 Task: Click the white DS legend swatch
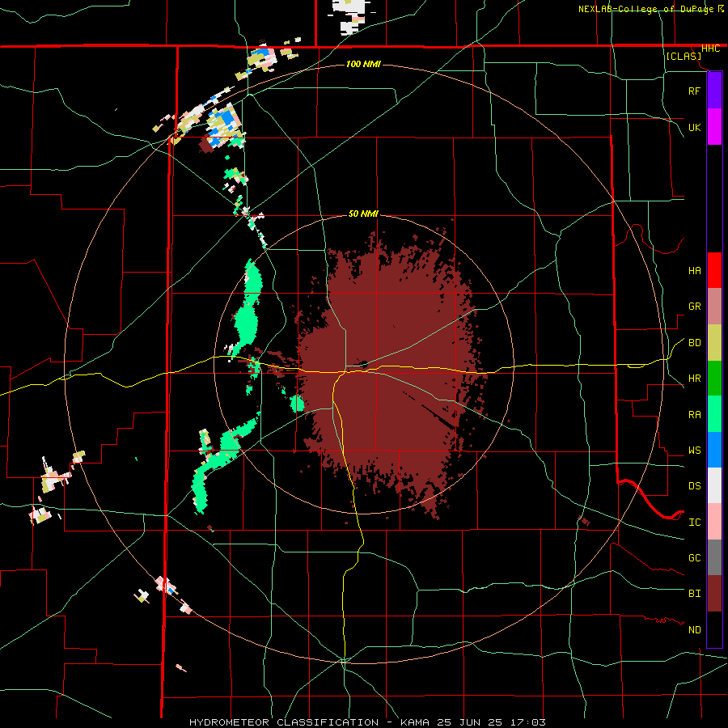(714, 485)
